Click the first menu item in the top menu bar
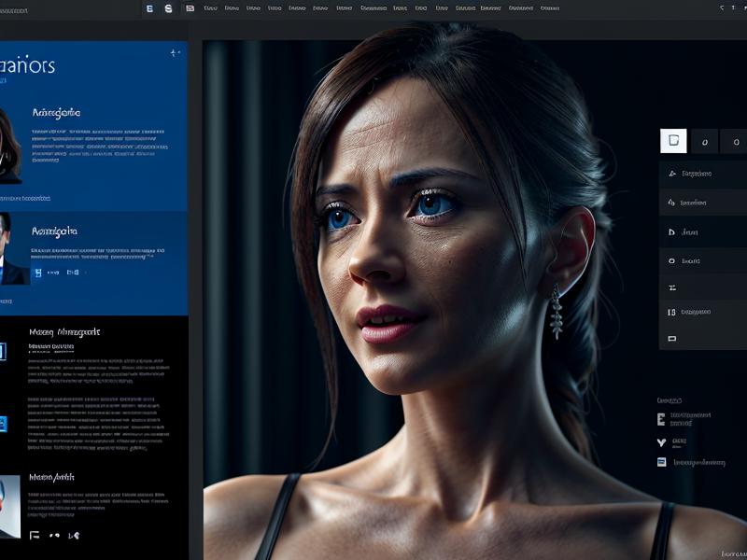 point(210,8)
